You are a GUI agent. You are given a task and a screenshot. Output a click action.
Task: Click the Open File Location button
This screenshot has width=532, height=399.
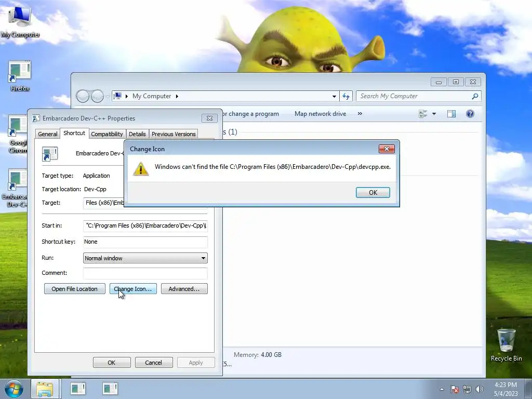coord(75,289)
